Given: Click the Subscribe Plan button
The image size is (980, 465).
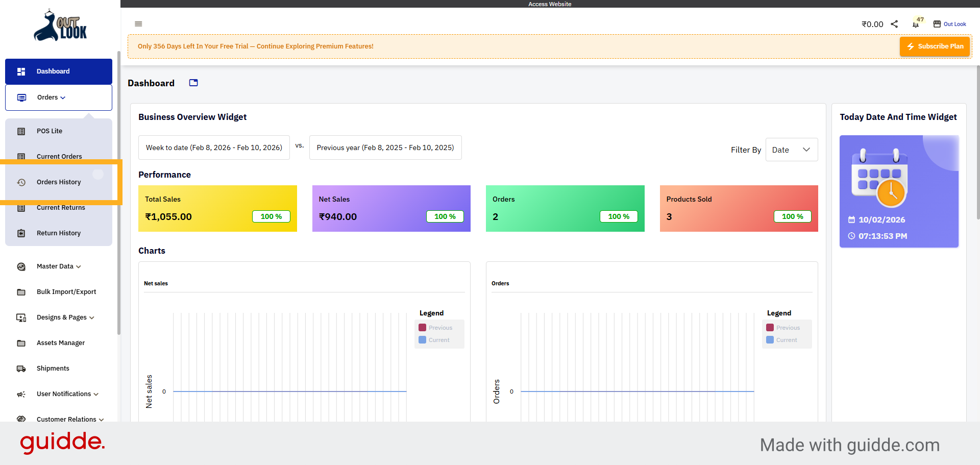Looking at the screenshot, I should [x=935, y=46].
